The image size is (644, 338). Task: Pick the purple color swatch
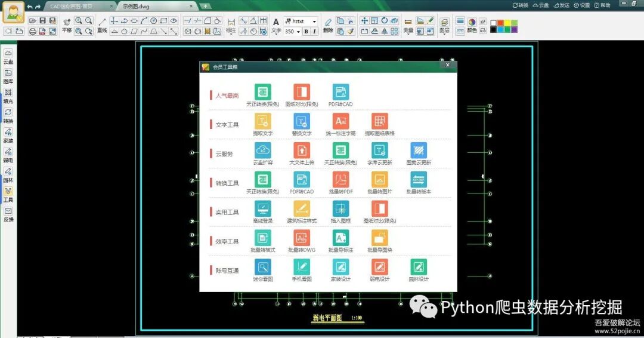(514, 29)
